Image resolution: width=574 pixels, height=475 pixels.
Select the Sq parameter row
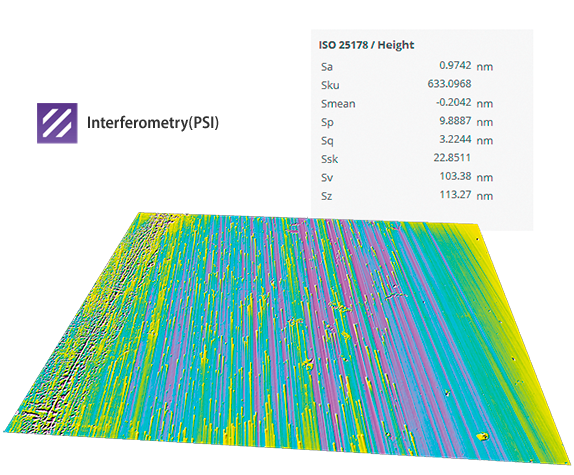click(x=407, y=140)
